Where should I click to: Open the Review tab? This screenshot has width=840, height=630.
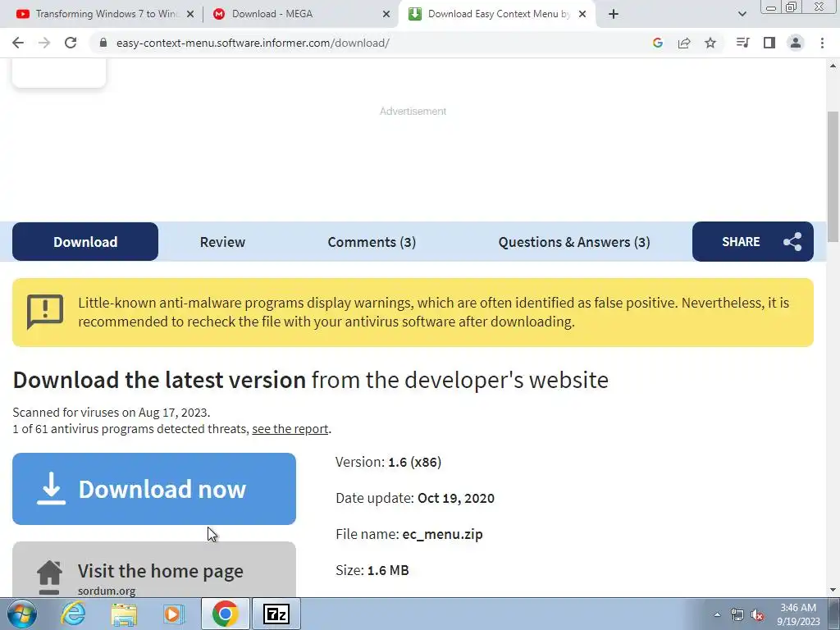point(222,242)
